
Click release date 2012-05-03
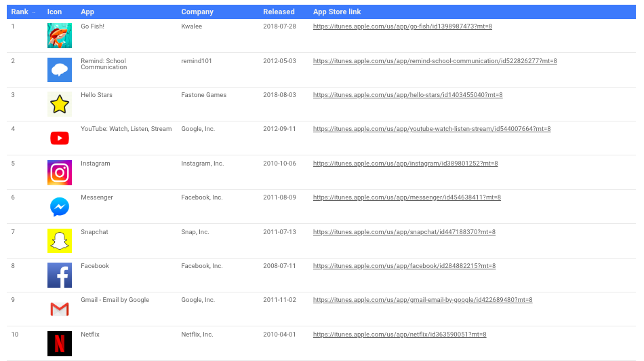pos(279,61)
